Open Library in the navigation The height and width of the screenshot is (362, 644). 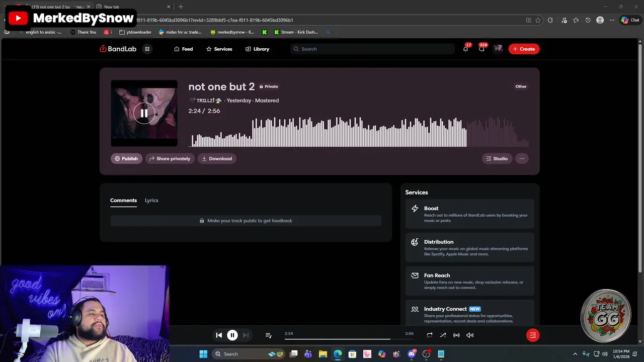click(258, 49)
